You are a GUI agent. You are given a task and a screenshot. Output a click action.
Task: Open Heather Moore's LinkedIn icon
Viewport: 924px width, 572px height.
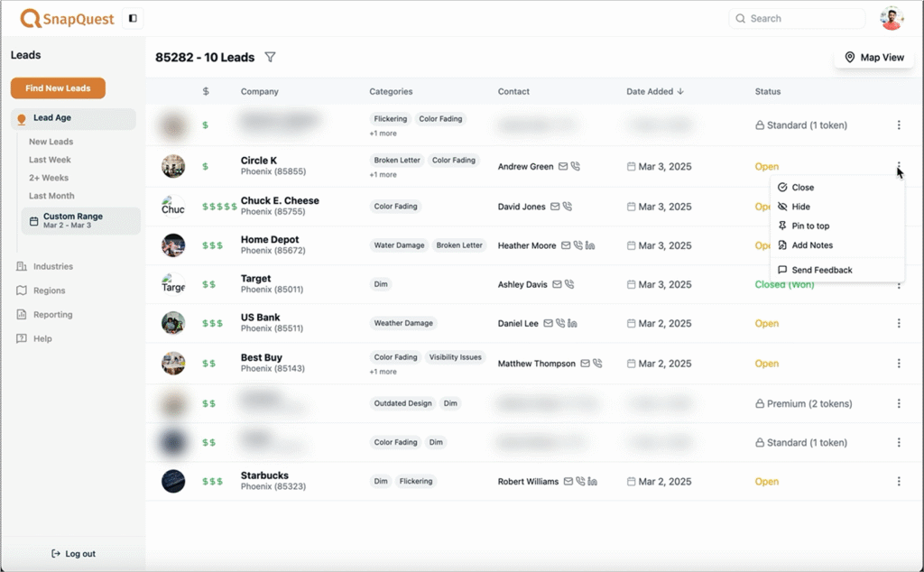point(590,245)
